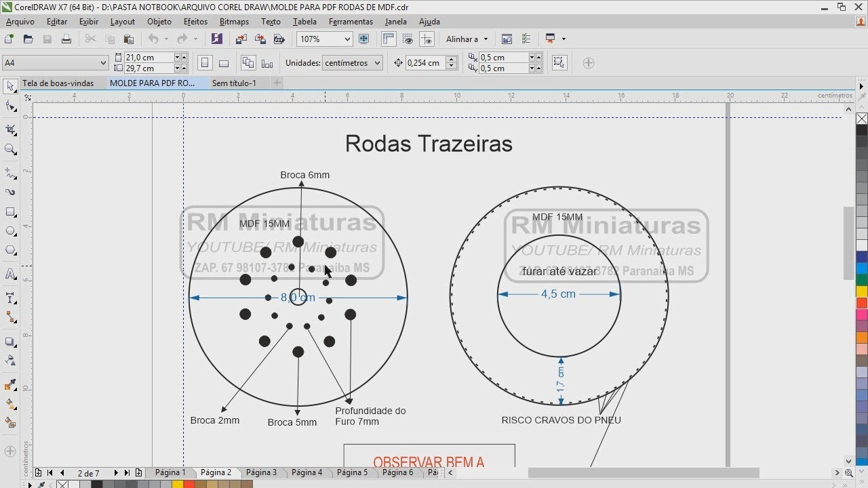Select the Artistic Media tool
Image resolution: width=868 pixels, height=488 pixels.
coord(10,192)
